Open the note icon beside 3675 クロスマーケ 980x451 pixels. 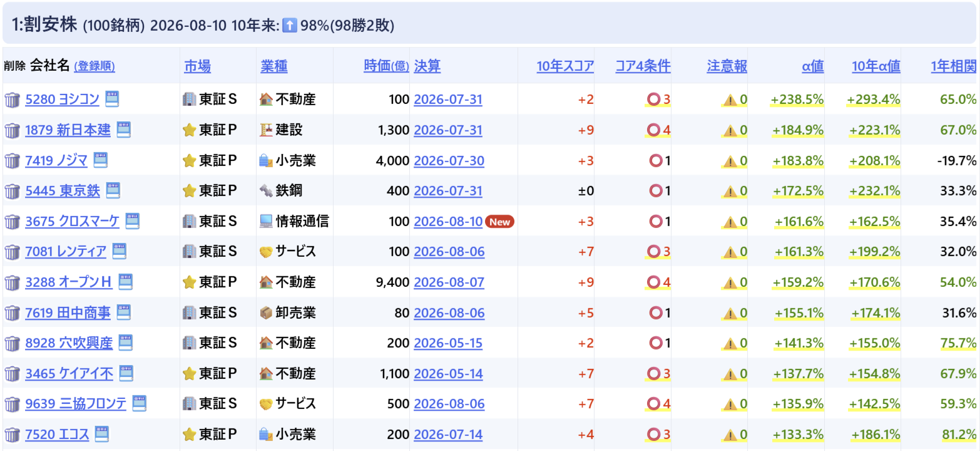[x=132, y=220]
